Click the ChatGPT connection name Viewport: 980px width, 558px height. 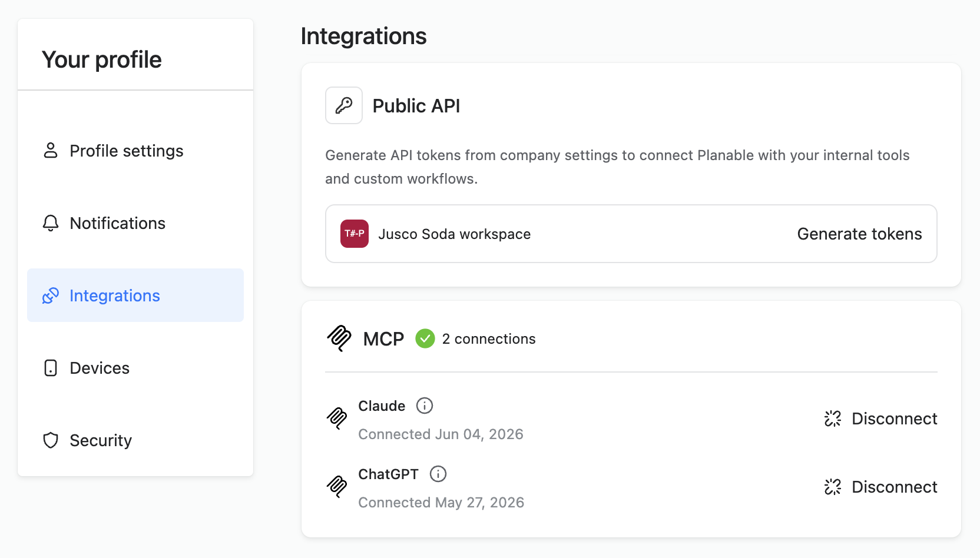pyautogui.click(x=388, y=474)
